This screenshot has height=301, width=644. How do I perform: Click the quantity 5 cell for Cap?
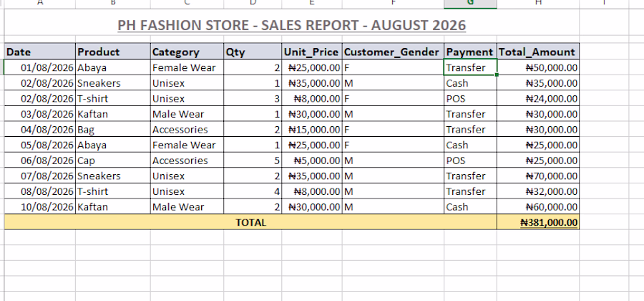(x=253, y=161)
